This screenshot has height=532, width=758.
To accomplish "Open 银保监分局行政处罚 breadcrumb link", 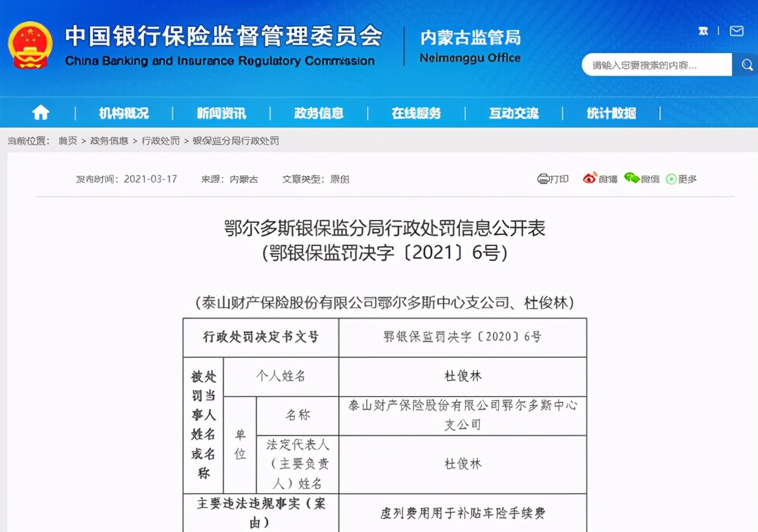I will coord(237,138).
